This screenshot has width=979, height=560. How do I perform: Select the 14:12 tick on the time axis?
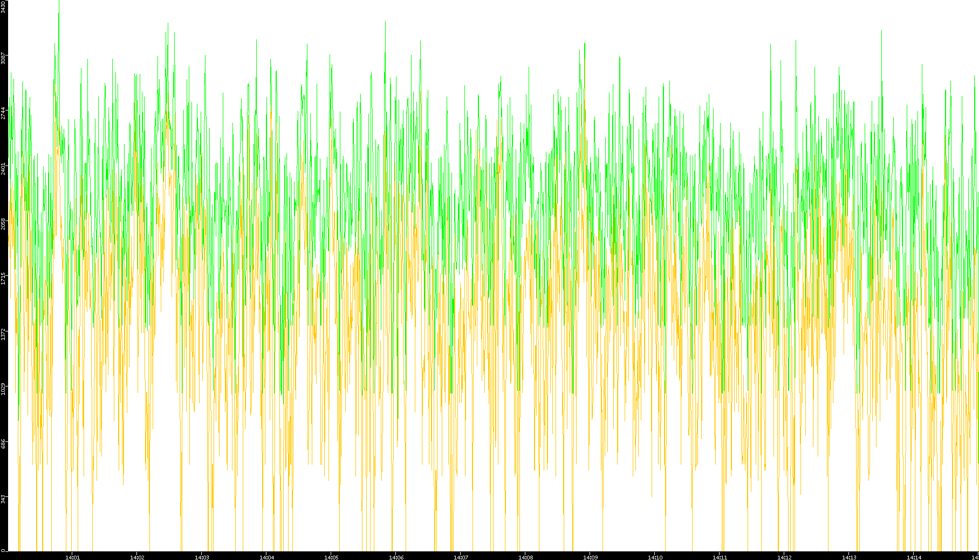784,557
